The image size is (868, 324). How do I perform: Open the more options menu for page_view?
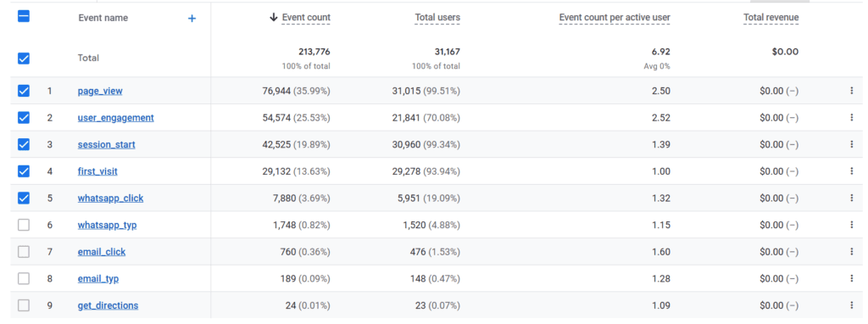pos(851,91)
